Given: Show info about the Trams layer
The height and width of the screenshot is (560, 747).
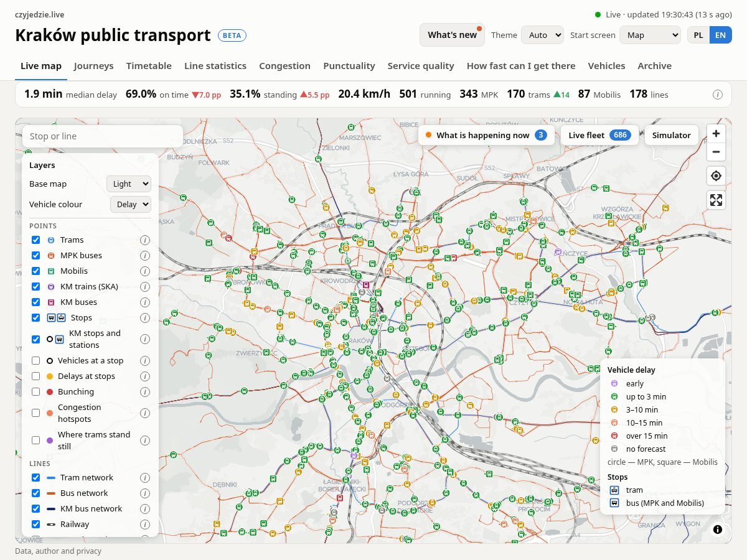Looking at the screenshot, I should pyautogui.click(x=145, y=240).
